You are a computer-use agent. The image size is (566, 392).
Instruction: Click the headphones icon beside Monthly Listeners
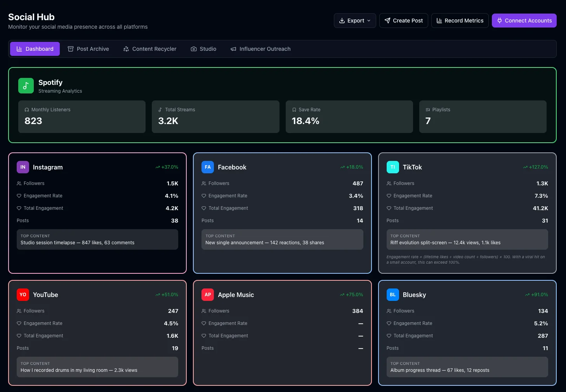click(27, 110)
